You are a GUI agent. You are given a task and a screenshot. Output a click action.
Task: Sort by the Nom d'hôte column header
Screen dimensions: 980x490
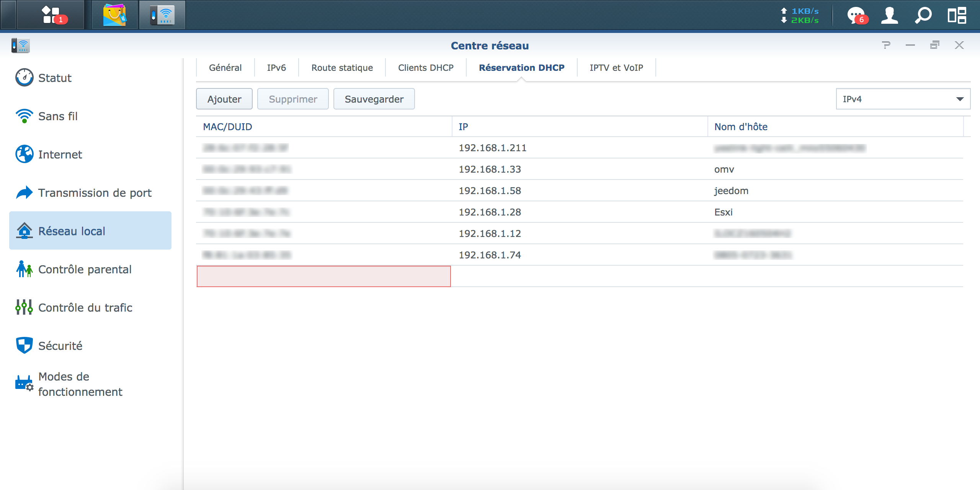(835, 127)
